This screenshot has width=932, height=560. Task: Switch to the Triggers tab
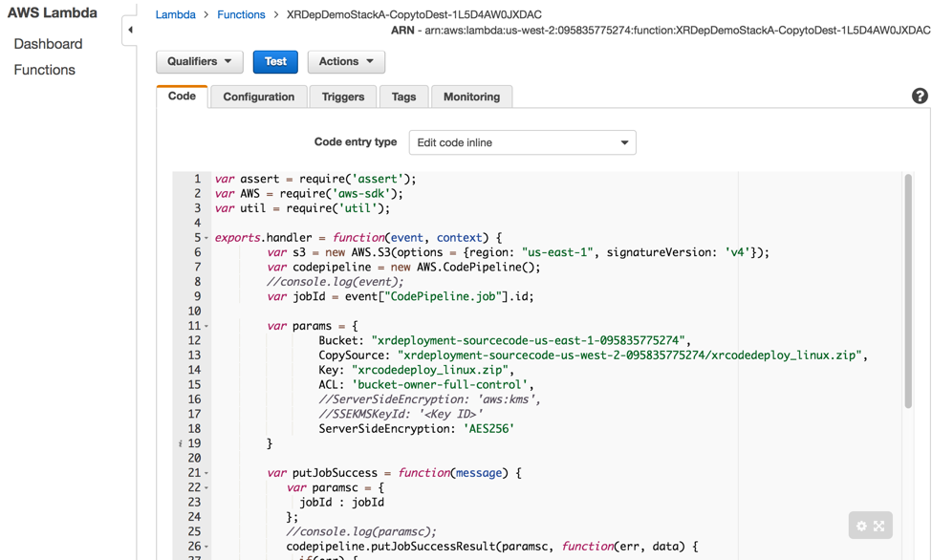coord(343,97)
